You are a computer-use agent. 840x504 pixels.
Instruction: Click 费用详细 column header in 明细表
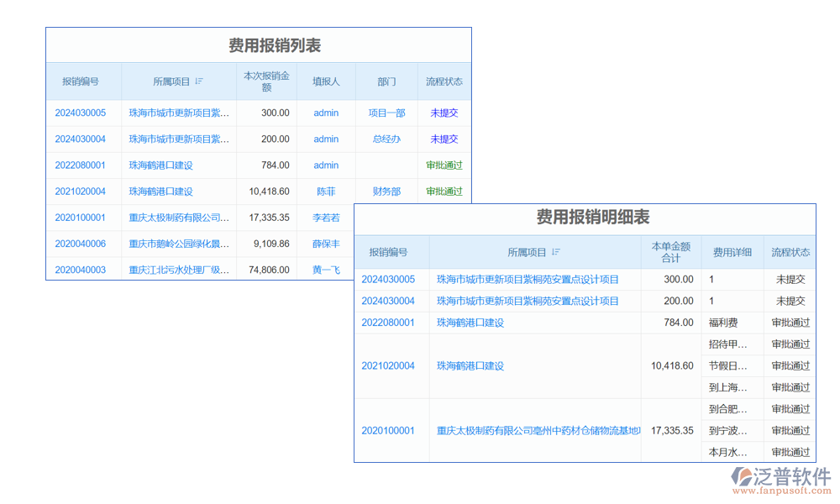pos(732,252)
